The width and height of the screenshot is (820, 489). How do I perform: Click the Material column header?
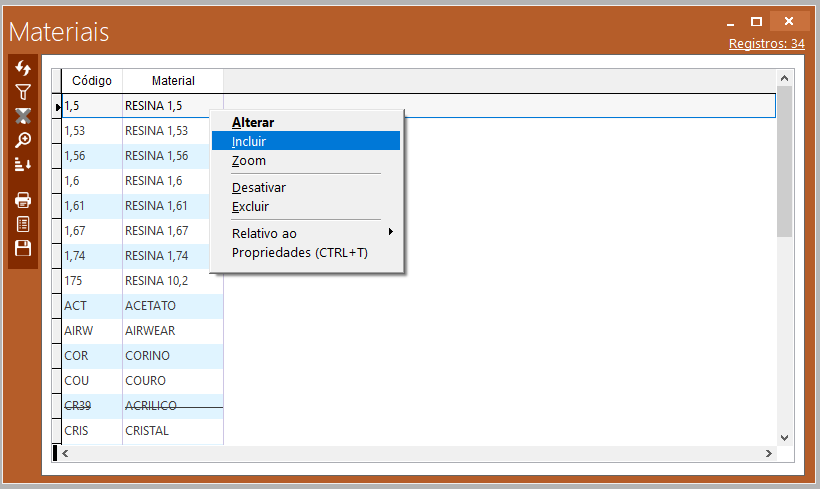pos(173,81)
